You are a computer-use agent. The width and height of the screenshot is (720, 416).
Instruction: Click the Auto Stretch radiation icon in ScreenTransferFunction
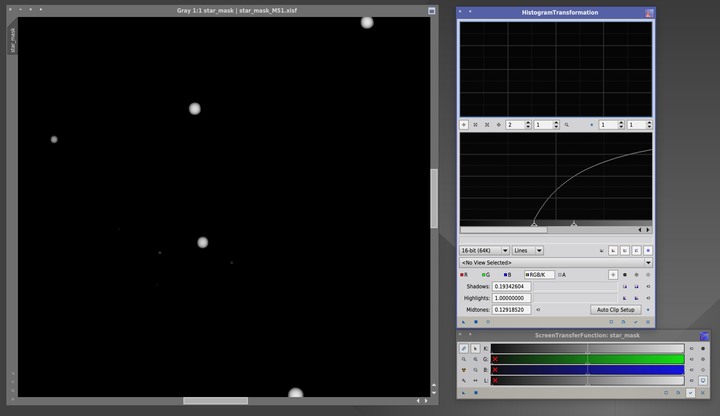tap(464, 370)
